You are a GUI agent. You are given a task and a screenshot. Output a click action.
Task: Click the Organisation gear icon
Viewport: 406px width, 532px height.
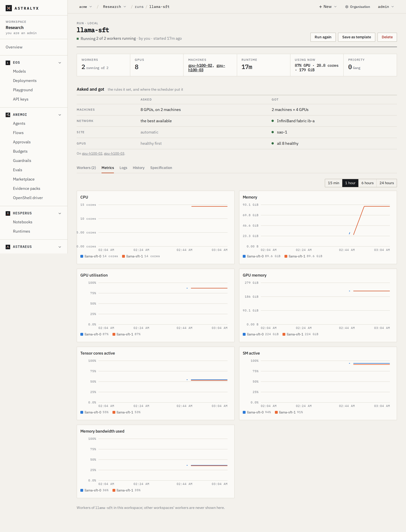347,7
